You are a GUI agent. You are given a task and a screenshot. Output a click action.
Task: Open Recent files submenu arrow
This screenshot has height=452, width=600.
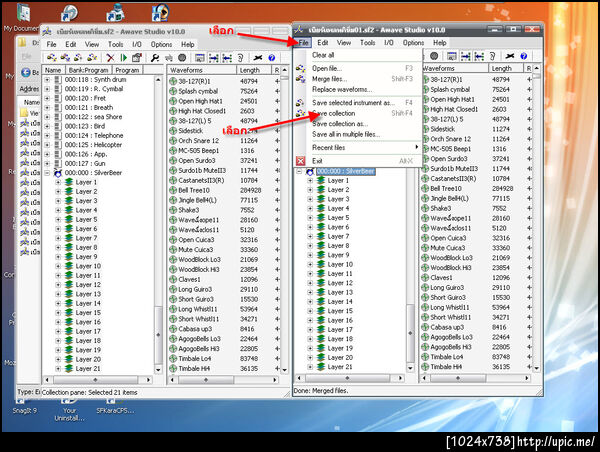point(416,148)
